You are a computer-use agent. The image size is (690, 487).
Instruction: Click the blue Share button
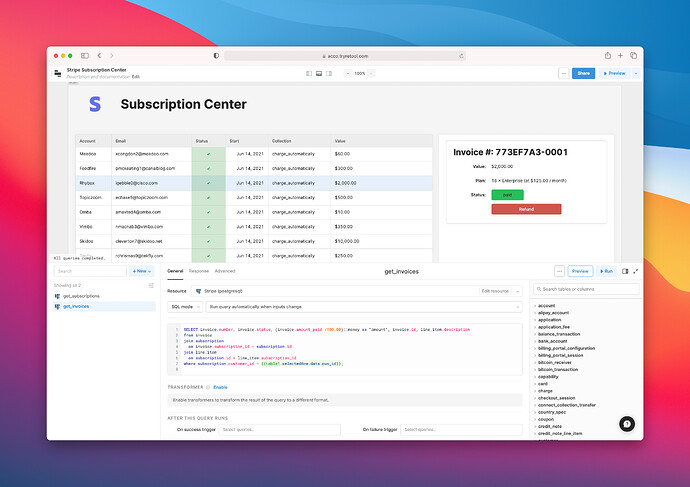[583, 73]
